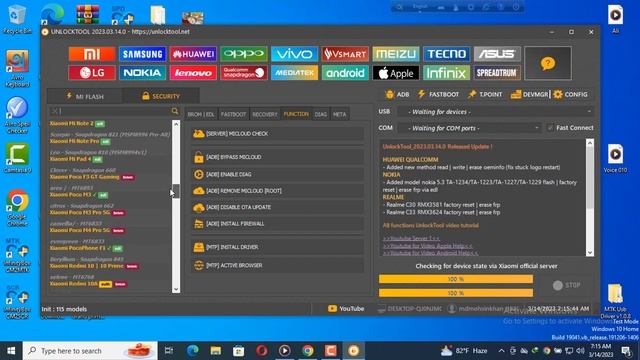Select Xiaomi Mi Note Pro model

point(74,141)
